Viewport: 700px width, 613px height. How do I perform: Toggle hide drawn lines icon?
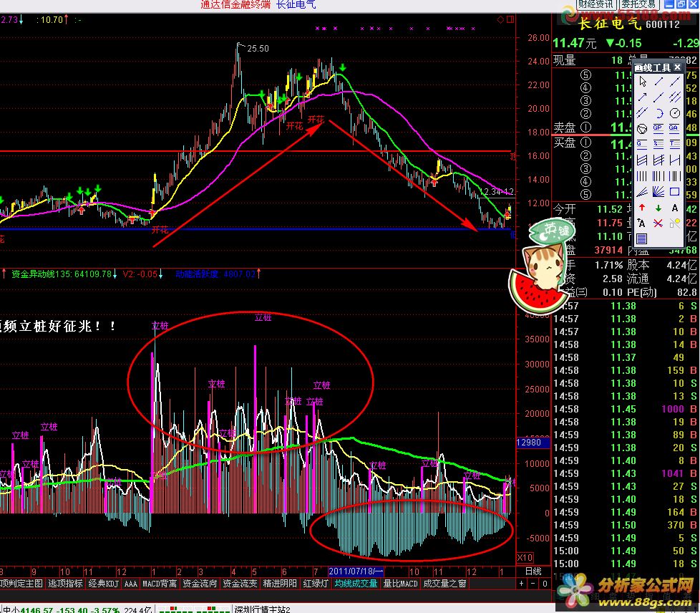coord(675,223)
